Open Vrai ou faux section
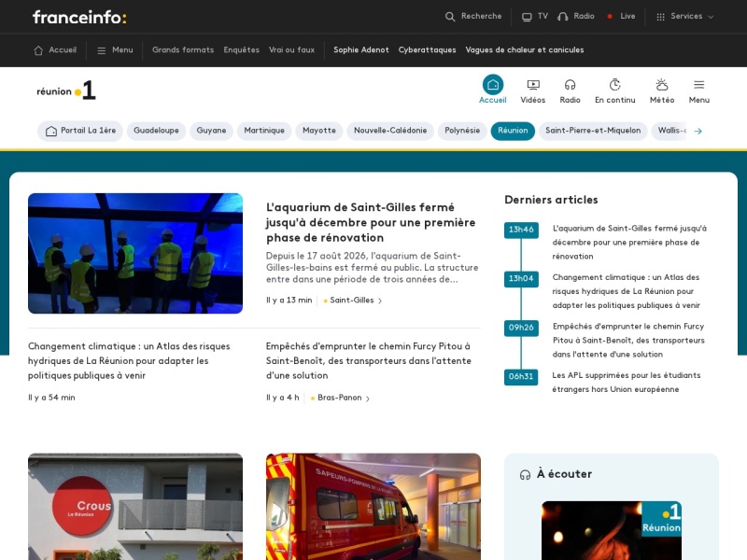Screen dimensions: 747x560 point(291,50)
